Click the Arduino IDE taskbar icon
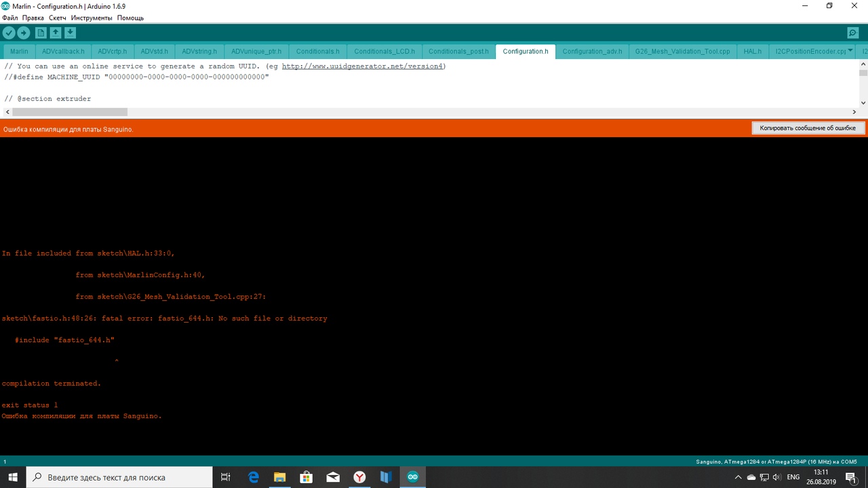The height and width of the screenshot is (488, 868). point(412,477)
